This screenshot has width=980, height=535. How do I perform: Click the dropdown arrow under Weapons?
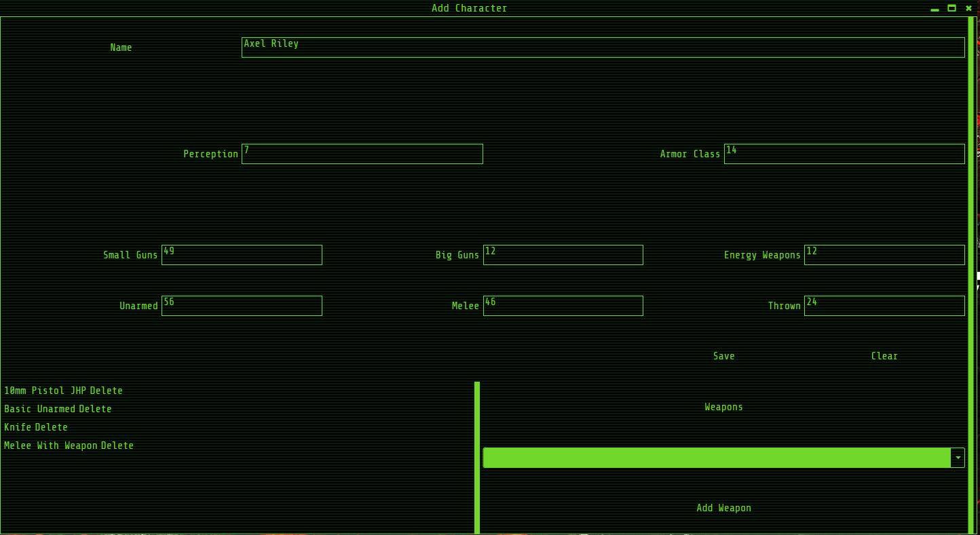(x=958, y=458)
